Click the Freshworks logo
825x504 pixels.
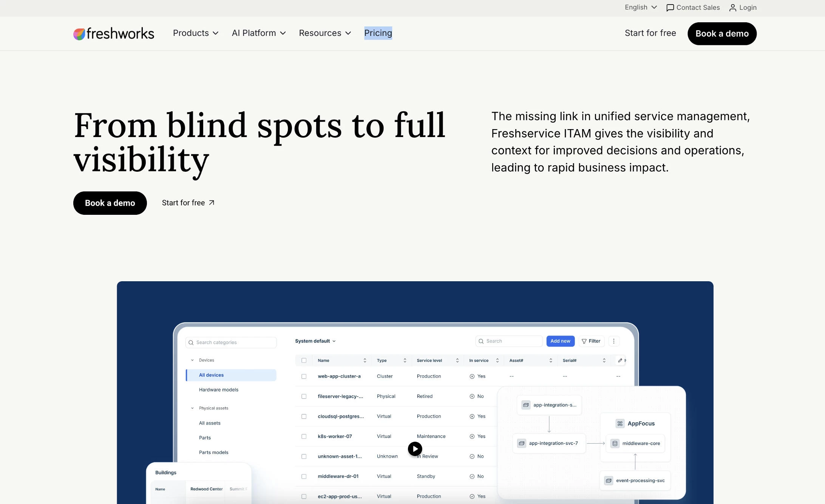(x=114, y=34)
